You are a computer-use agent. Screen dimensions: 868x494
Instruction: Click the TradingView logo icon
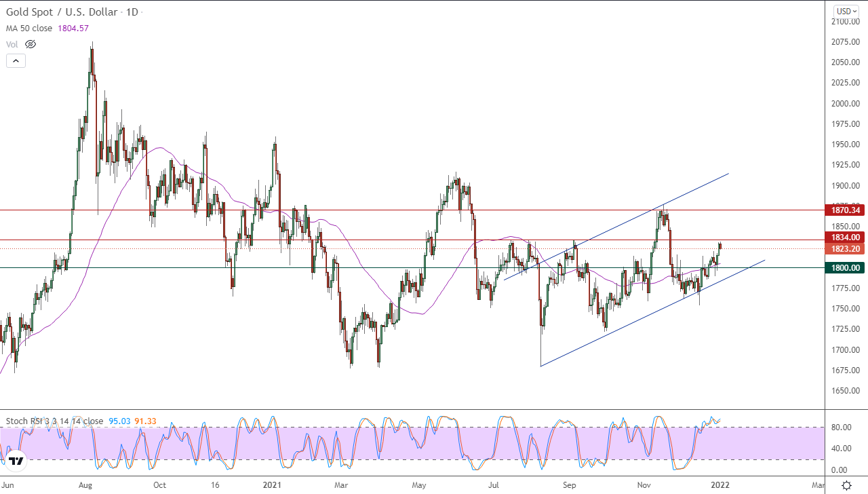coord(17,461)
